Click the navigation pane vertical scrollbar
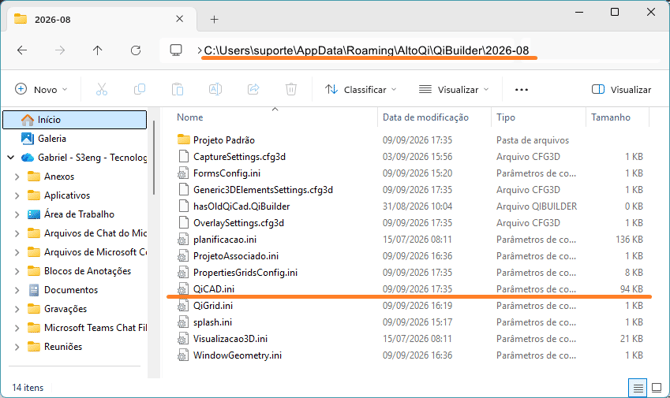The height and width of the screenshot is (398, 670). (x=153, y=158)
